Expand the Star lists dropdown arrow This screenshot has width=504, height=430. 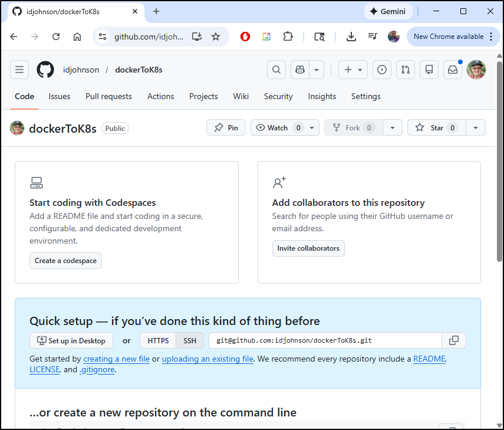476,127
